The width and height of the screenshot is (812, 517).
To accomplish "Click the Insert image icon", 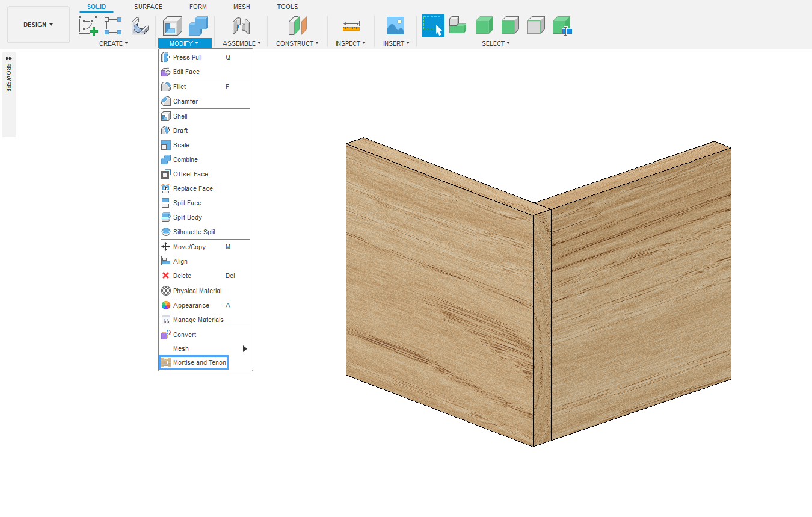I will (x=395, y=26).
